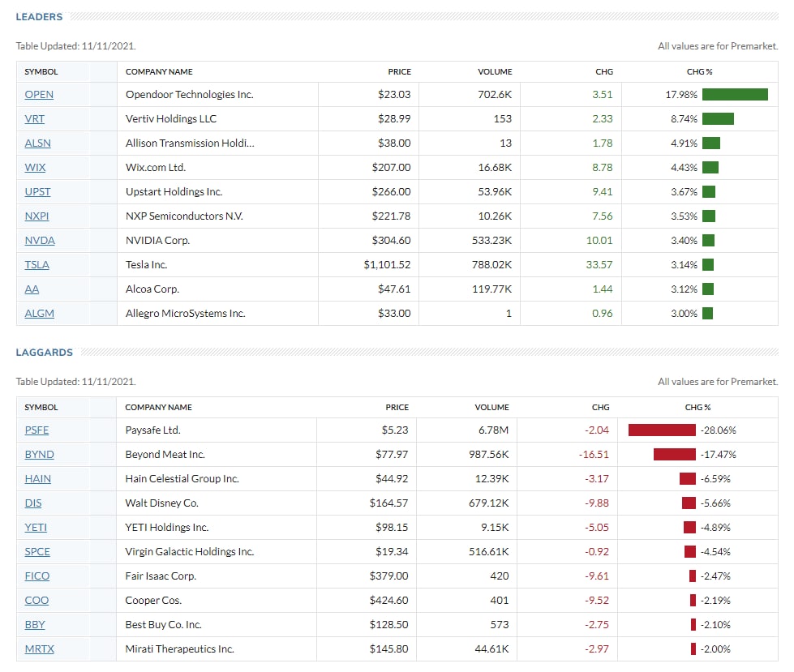Click the LAGGARDS section heading

point(44,352)
